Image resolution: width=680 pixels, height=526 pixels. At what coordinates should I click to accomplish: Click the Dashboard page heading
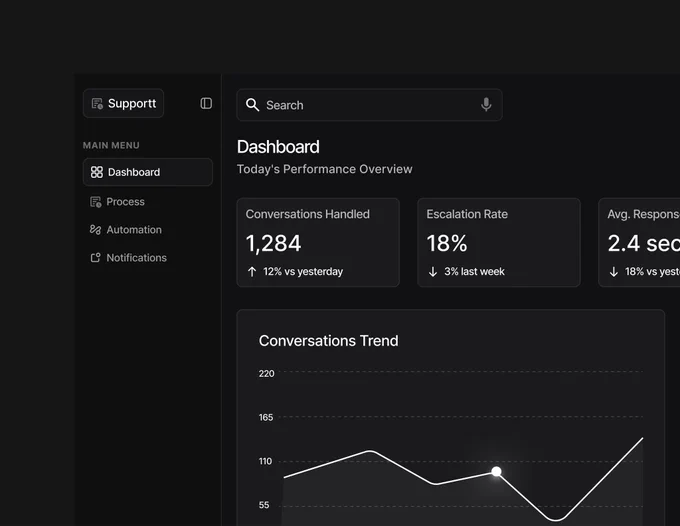(x=278, y=147)
